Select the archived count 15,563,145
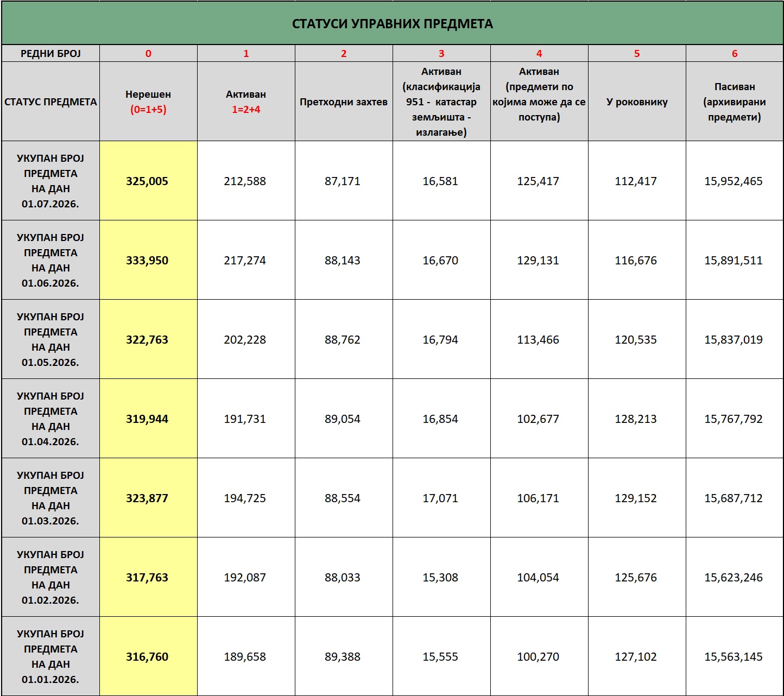Image resolution: width=784 pixels, height=696 pixels. [734, 657]
